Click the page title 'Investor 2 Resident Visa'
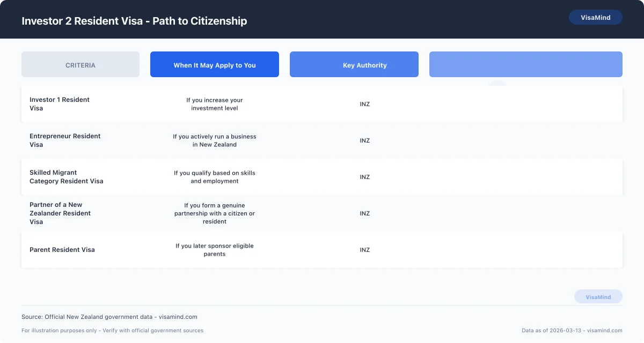 (x=134, y=21)
